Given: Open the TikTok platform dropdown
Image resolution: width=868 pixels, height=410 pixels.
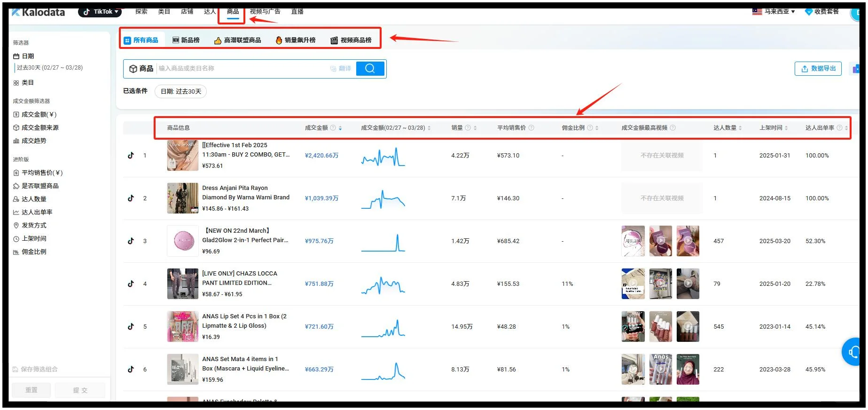Looking at the screenshot, I should point(100,12).
